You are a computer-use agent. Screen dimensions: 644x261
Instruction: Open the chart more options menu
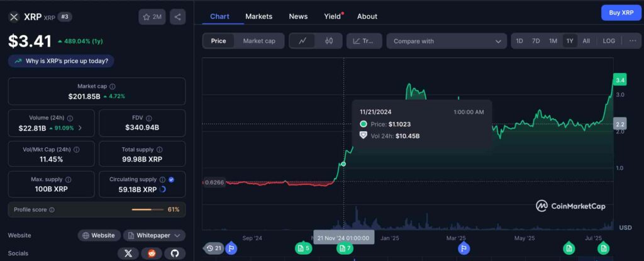coord(633,41)
